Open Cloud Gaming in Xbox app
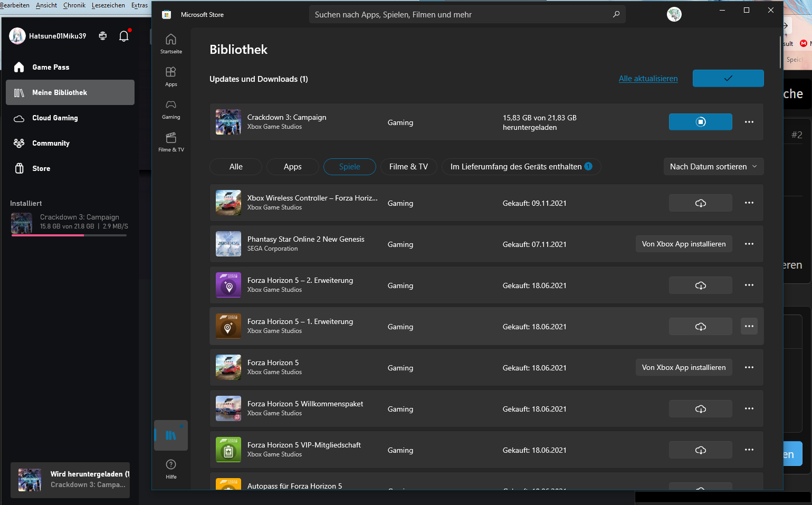The height and width of the screenshot is (505, 812). (70, 118)
